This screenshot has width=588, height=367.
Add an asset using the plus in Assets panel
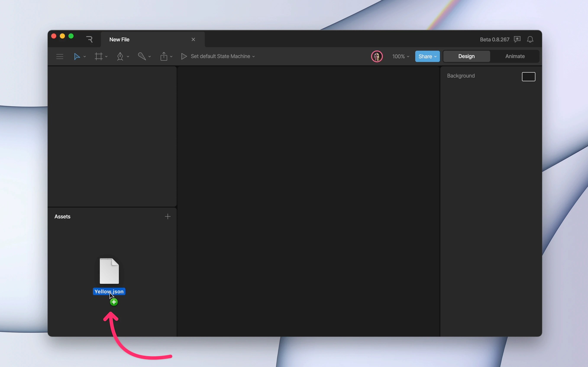coord(168,216)
